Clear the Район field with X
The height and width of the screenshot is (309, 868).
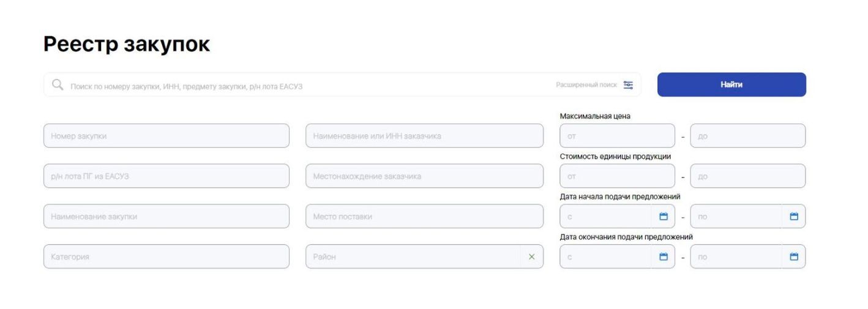click(x=531, y=256)
